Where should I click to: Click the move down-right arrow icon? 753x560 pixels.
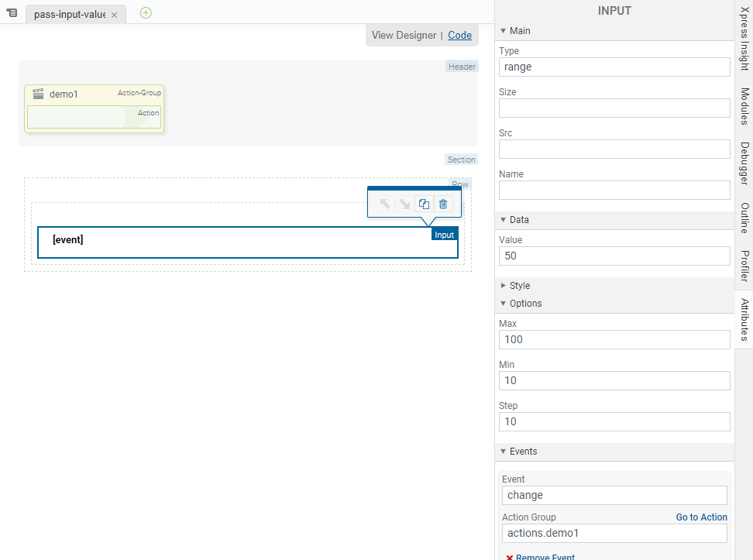click(404, 204)
